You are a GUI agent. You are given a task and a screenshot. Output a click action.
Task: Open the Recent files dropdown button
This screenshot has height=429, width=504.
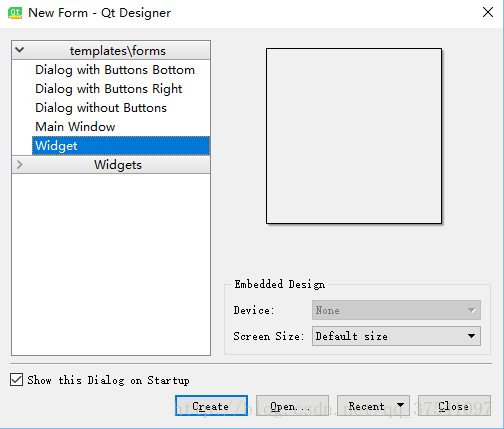coord(373,406)
